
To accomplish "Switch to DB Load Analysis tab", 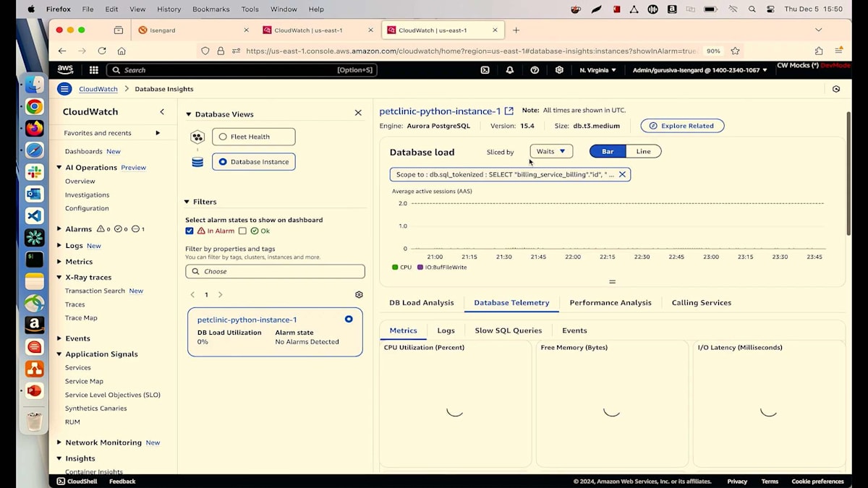I will 422,303.
